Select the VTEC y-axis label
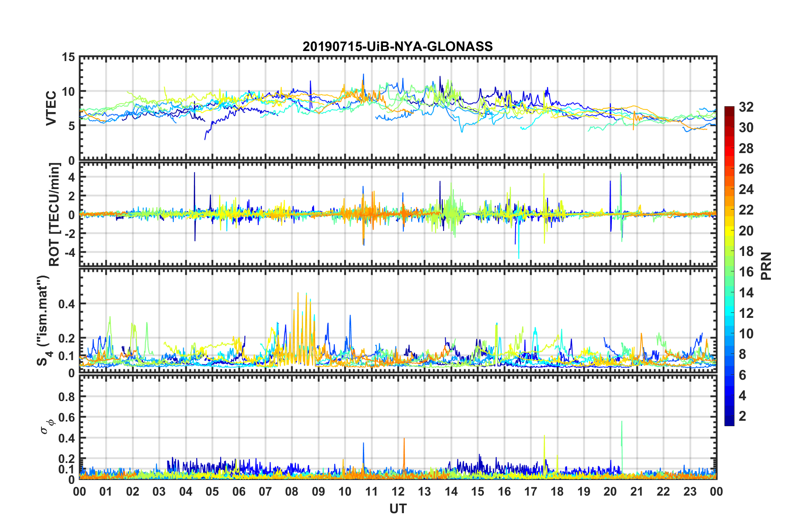This screenshot has height=532, width=796. click(x=51, y=108)
